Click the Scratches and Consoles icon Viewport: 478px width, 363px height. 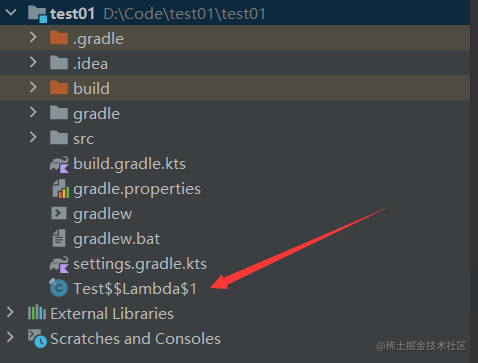[x=37, y=338]
